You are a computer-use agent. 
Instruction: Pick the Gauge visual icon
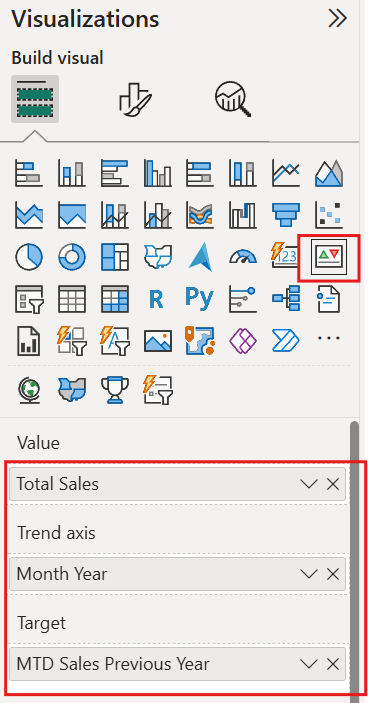[x=243, y=256]
